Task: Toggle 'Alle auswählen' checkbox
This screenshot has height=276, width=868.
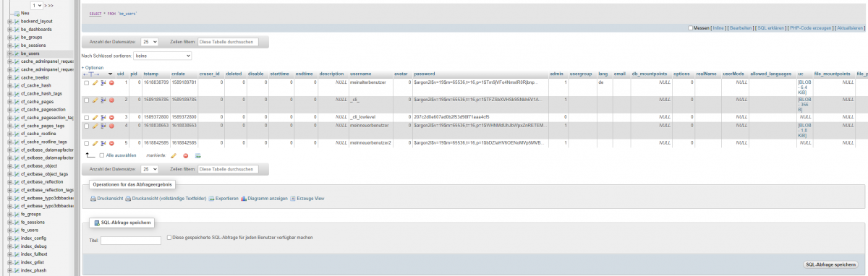Action: [x=102, y=155]
